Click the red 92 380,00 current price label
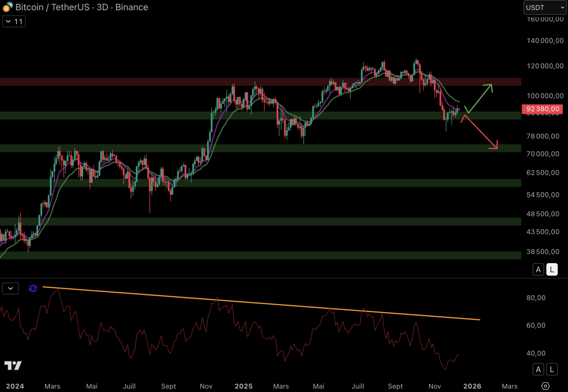 click(x=542, y=109)
